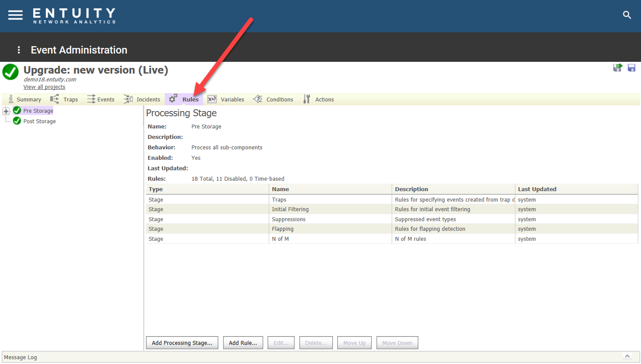Open the Traps tab
The image size is (641, 364).
64,99
